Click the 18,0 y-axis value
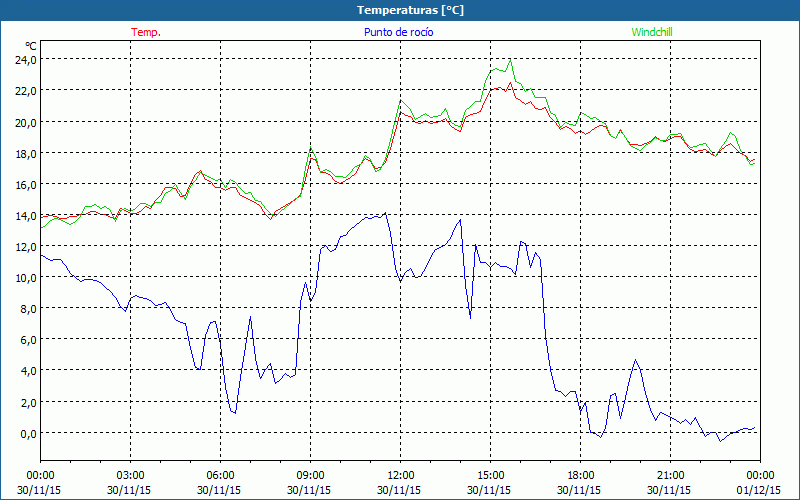This screenshot has height=500, width=800. pyautogui.click(x=26, y=154)
